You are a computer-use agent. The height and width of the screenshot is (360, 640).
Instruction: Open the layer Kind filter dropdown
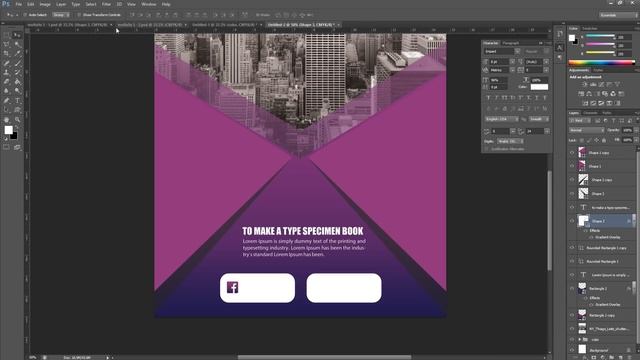click(580, 121)
